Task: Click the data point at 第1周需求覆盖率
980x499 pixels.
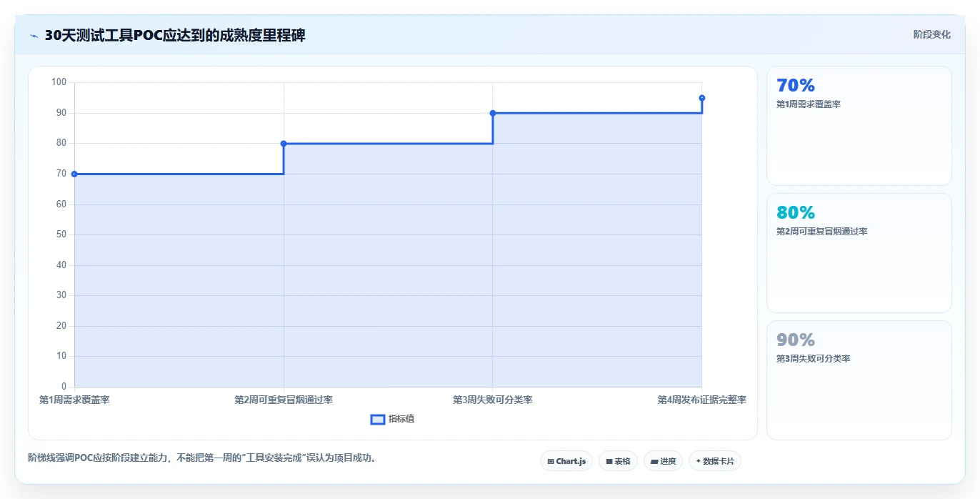Action: [74, 174]
